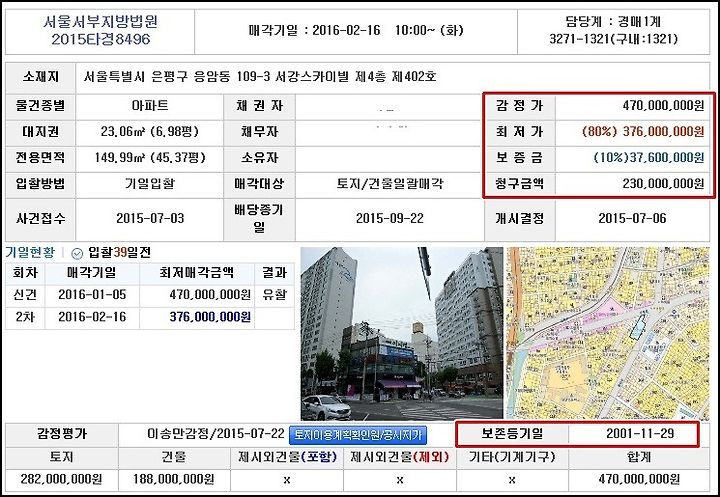Click case number 2015타경8496
Screen dimensions: 720x497
coord(101,40)
